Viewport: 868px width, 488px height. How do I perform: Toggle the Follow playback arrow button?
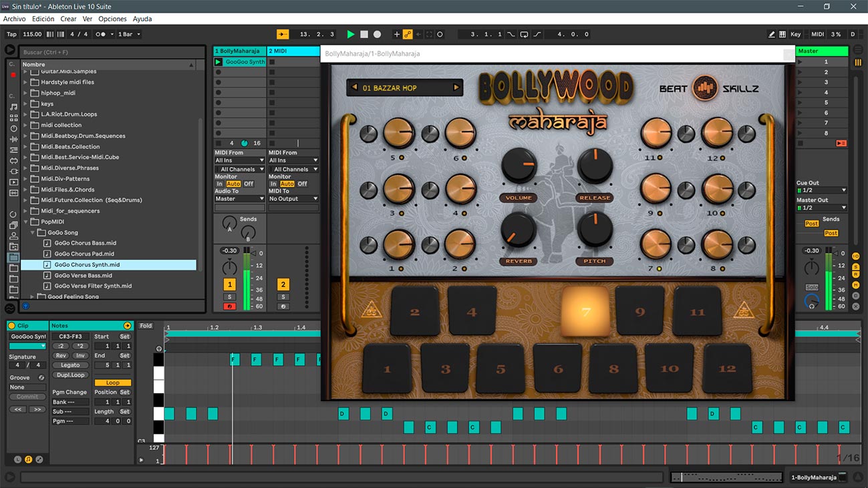[x=283, y=34]
